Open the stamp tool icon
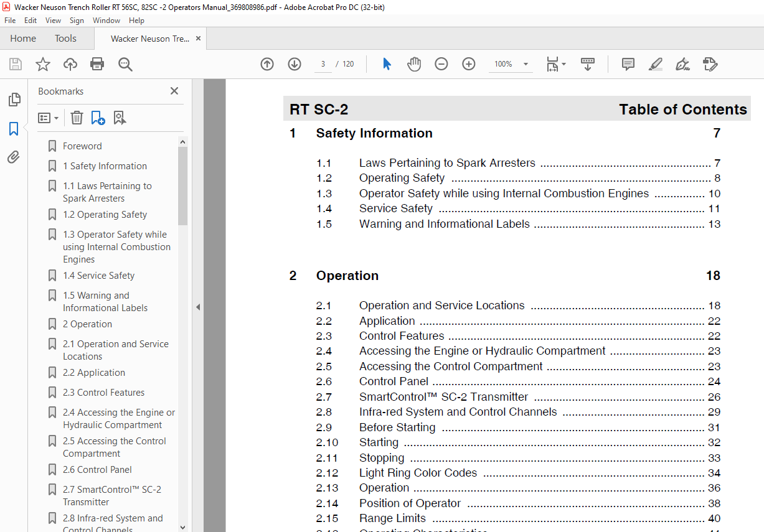This screenshot has width=764, height=532. [710, 64]
